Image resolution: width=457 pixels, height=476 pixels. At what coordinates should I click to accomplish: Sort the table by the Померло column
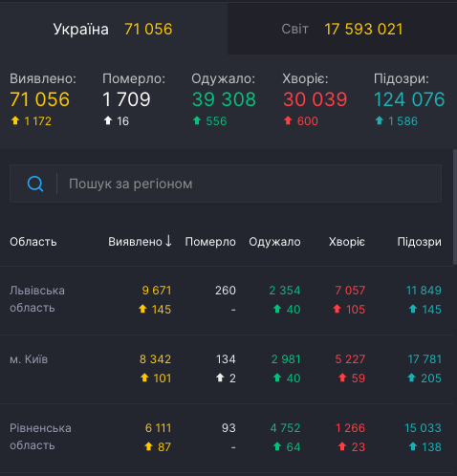pyautogui.click(x=210, y=242)
